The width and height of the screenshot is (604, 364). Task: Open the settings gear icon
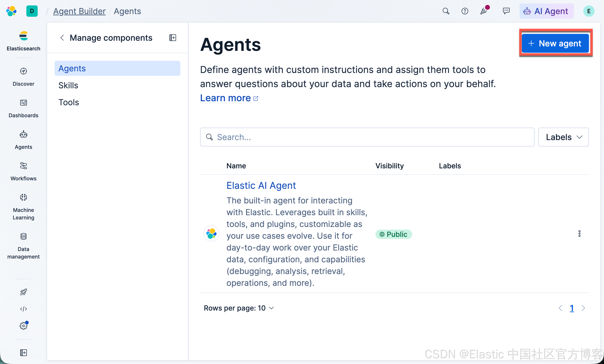(x=24, y=325)
